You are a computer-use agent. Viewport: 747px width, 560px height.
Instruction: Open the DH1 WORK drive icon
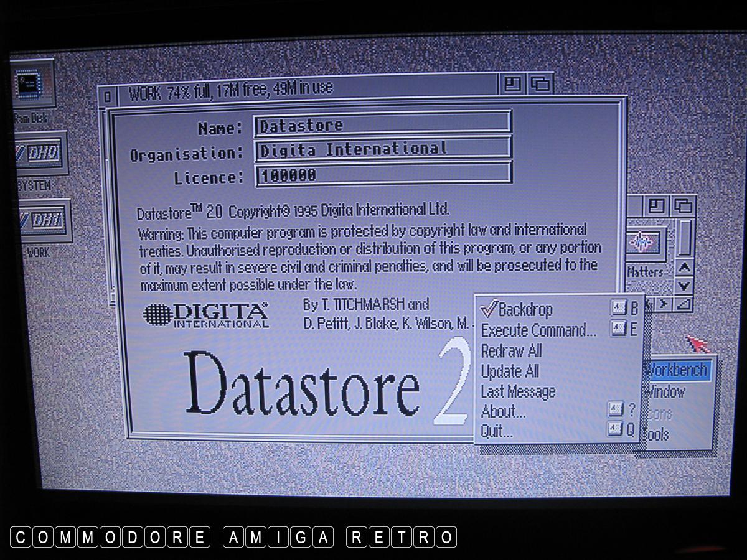(44, 221)
